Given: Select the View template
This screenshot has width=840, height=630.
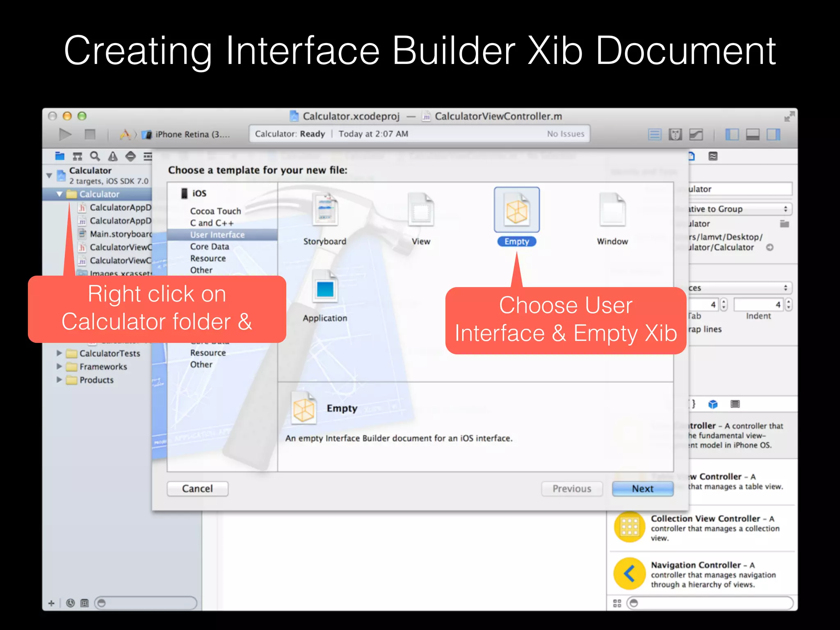Looking at the screenshot, I should (421, 219).
